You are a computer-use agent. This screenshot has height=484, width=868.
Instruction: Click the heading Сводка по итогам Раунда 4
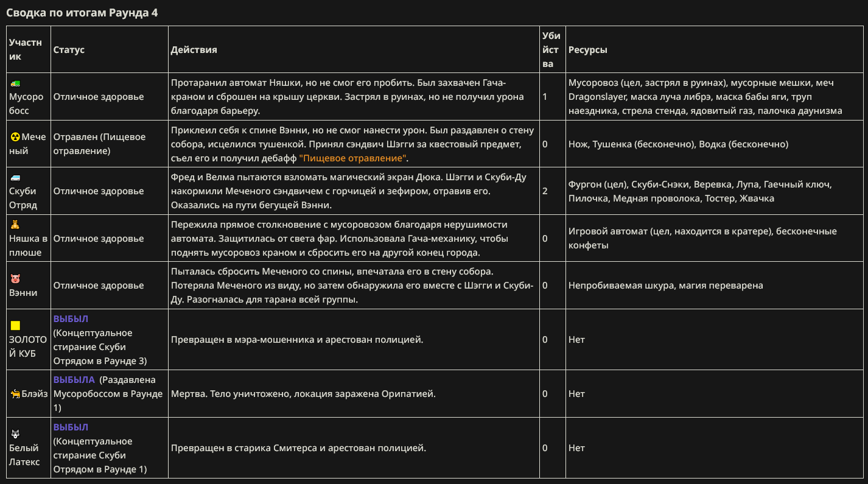[x=82, y=13]
